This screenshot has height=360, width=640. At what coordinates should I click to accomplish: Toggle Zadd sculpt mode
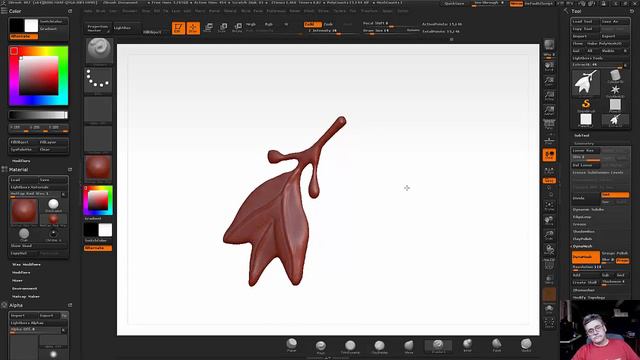click(x=312, y=24)
